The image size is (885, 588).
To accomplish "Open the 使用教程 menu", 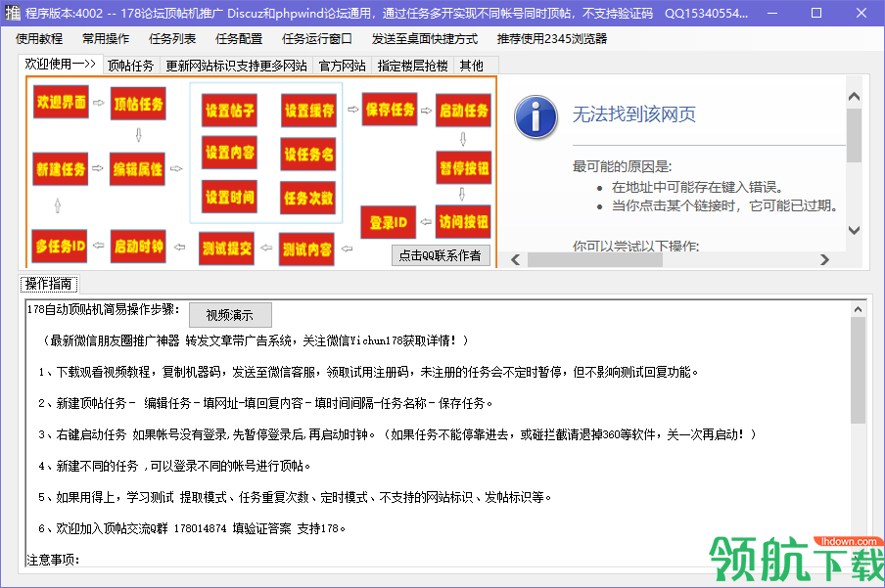I will click(x=39, y=38).
